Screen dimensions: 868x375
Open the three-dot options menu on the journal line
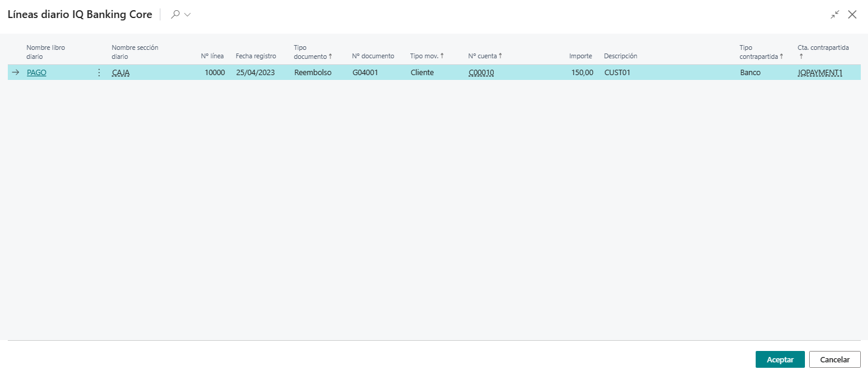[99, 72]
